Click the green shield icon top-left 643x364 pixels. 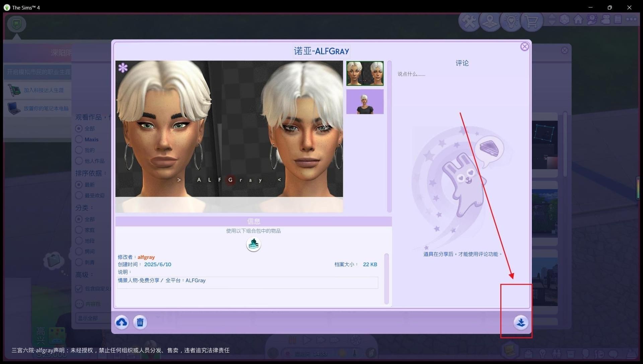16,24
